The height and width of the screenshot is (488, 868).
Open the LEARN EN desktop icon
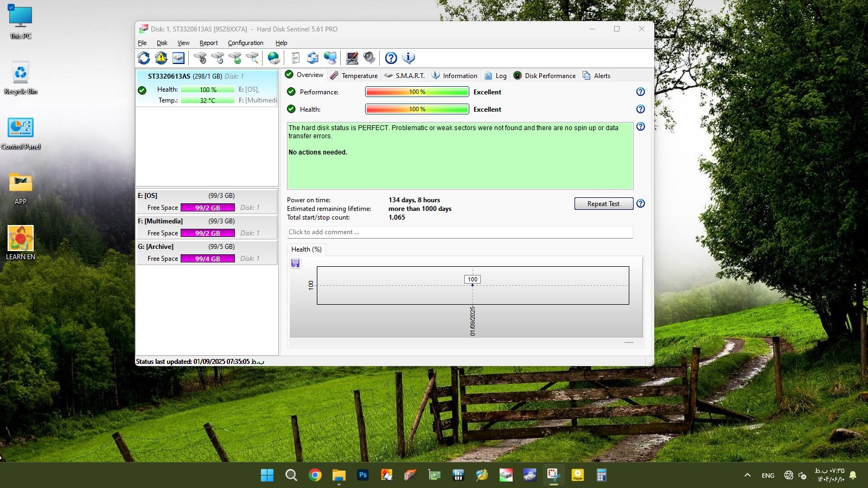(x=21, y=243)
